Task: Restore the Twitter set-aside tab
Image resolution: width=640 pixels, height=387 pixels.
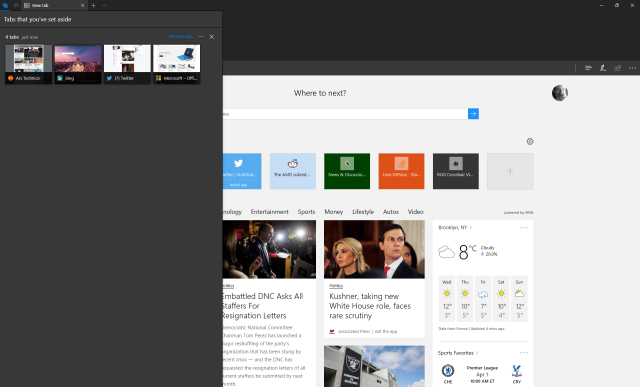Action: pos(127,64)
